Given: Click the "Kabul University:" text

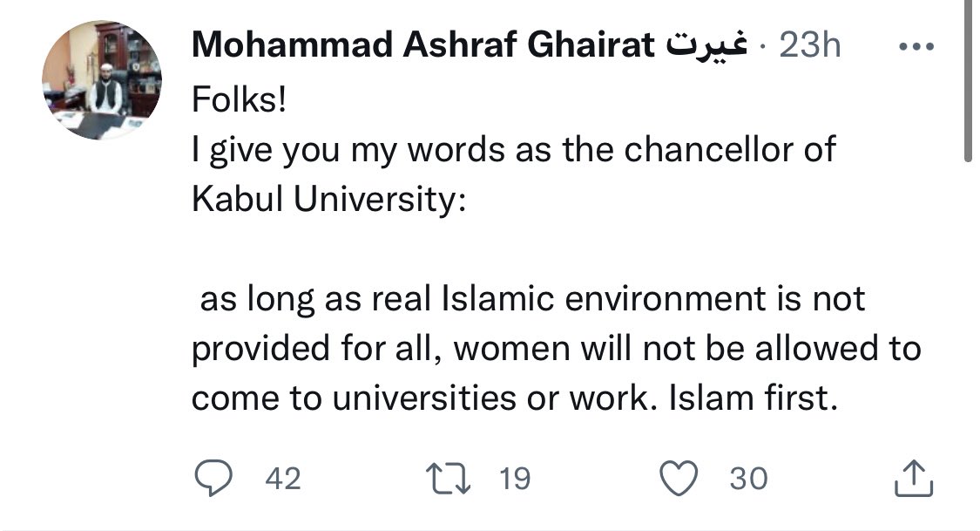Looking at the screenshot, I should tap(330, 200).
